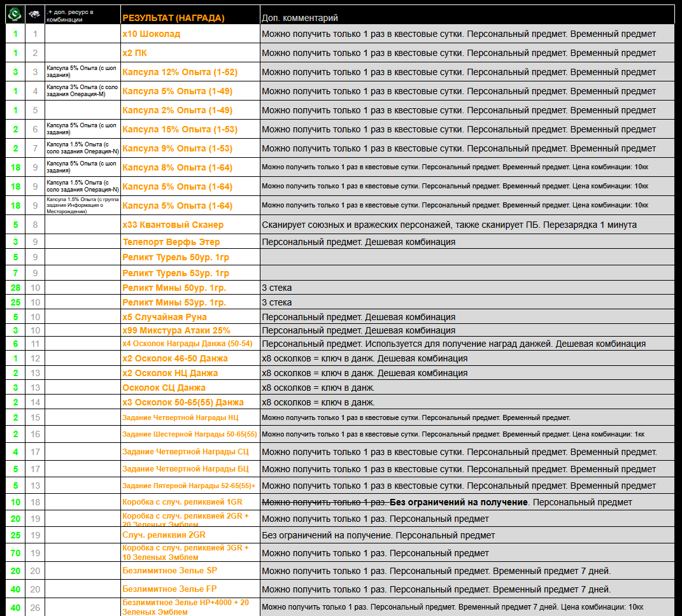Viewport: 682px width, 616px height.
Task: Select 'Реликт Турель 53ур. 1гр' cell
Action: click(176, 273)
